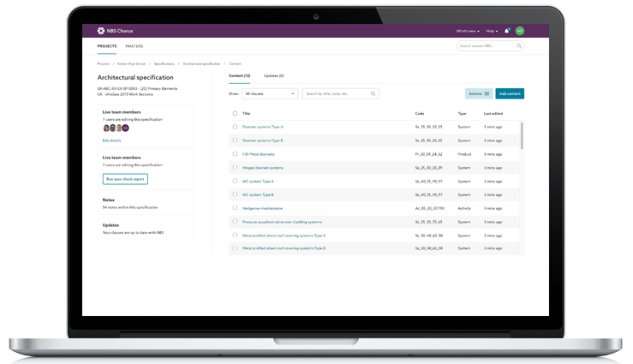This screenshot has height=364, width=633.
Task: Tick checkbox for F30 Metal doorsets
Action: coord(235,154)
